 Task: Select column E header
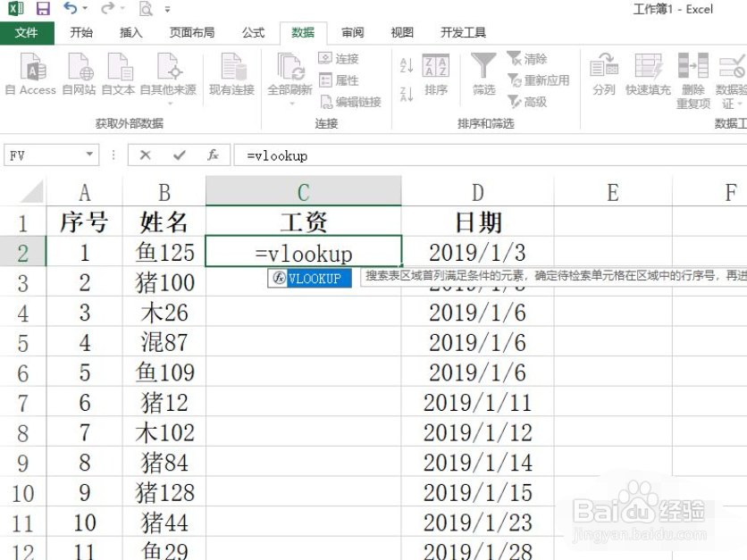[613, 192]
